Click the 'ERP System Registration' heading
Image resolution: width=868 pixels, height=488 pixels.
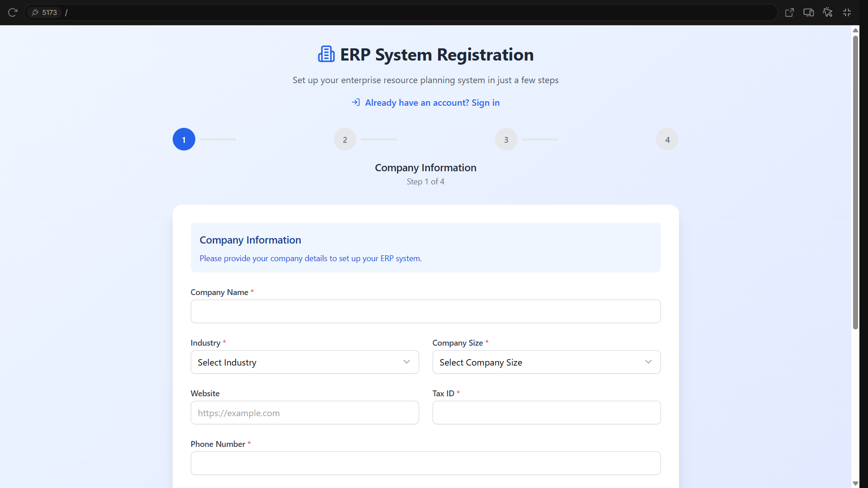437,55
